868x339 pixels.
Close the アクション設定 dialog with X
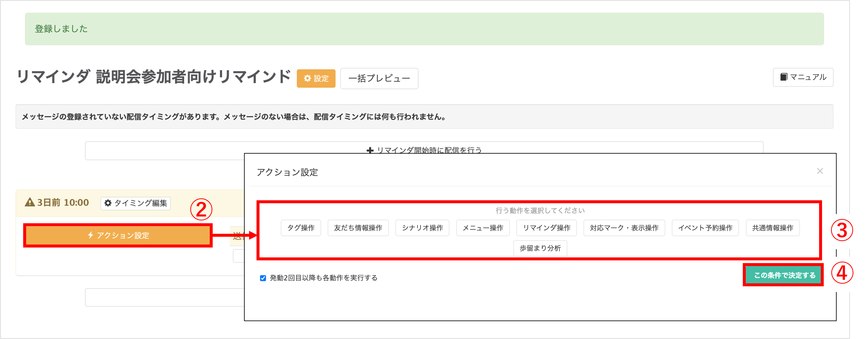(820, 171)
